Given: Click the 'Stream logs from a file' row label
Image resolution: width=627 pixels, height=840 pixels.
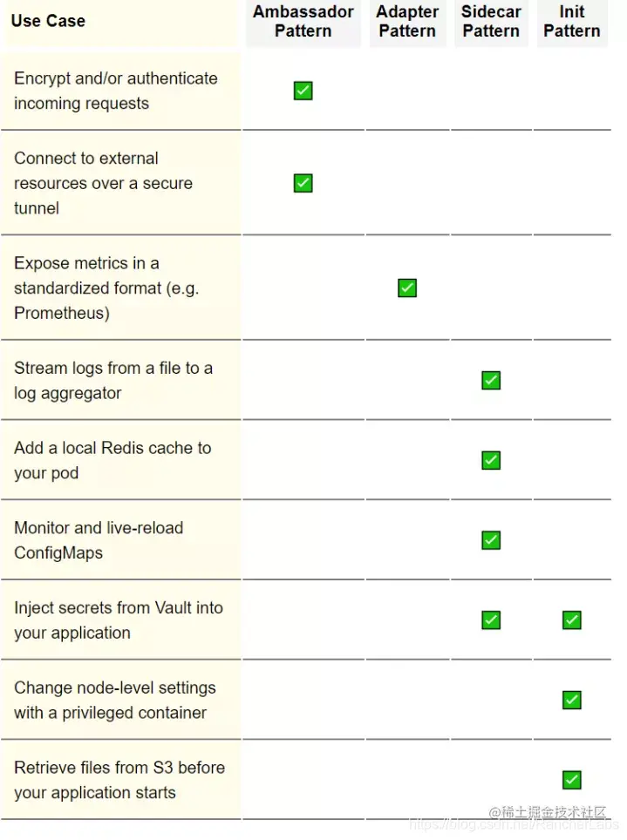Looking at the screenshot, I should point(113,381).
